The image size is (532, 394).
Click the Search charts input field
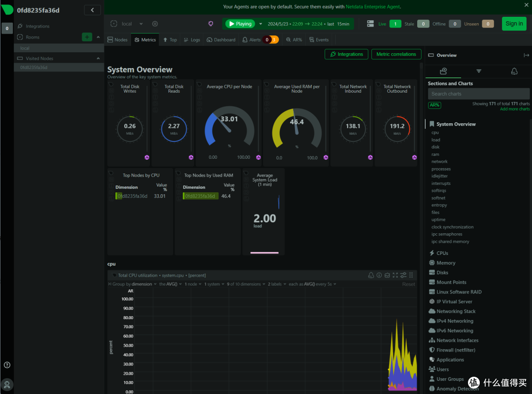click(x=478, y=94)
